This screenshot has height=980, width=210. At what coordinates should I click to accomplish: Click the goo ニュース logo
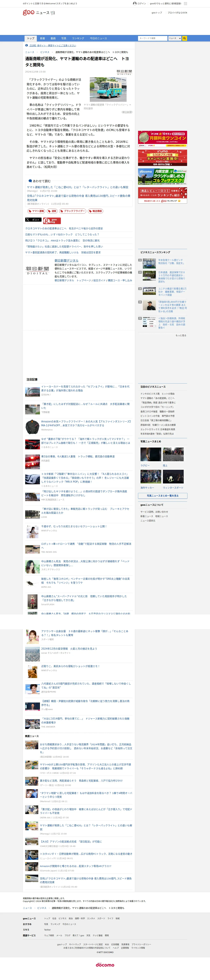pos(39,13)
